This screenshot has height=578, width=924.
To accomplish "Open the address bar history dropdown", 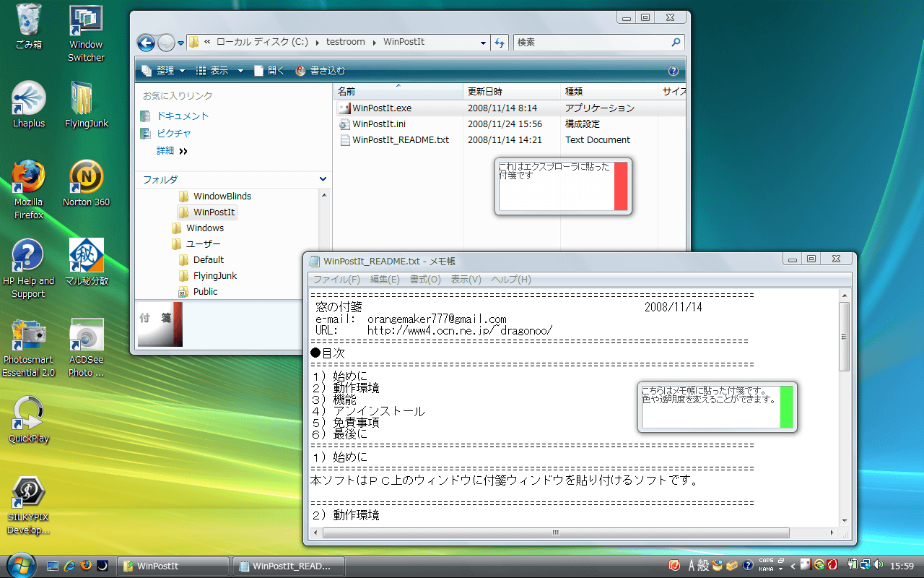I will click(483, 43).
